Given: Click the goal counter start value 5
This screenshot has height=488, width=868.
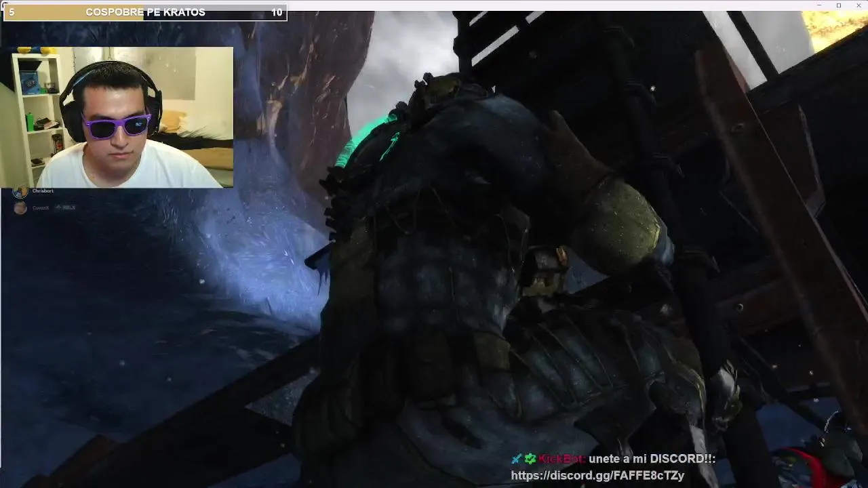Looking at the screenshot, I should 12,12.
